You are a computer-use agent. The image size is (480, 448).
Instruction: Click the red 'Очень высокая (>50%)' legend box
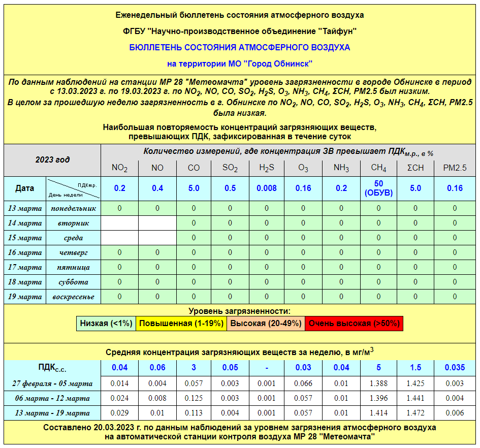[354, 324]
